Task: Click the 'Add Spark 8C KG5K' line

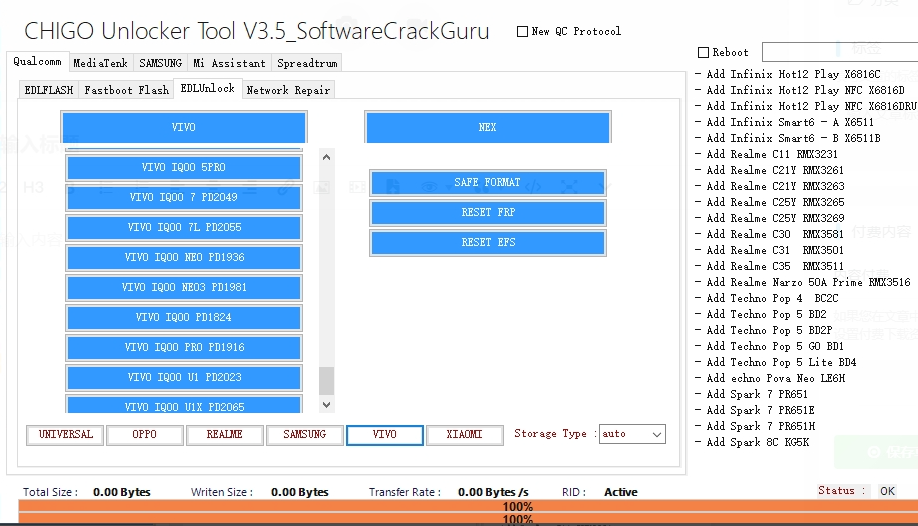Action: (x=752, y=443)
